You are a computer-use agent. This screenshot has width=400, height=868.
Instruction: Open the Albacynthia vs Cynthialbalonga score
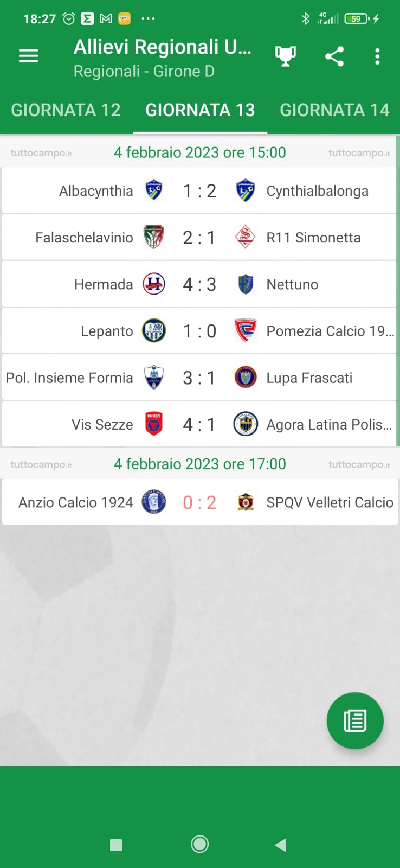tap(199, 191)
